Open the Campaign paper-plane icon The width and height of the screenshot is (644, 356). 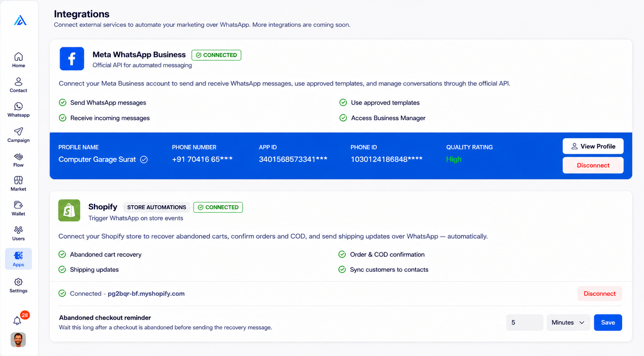click(x=18, y=131)
